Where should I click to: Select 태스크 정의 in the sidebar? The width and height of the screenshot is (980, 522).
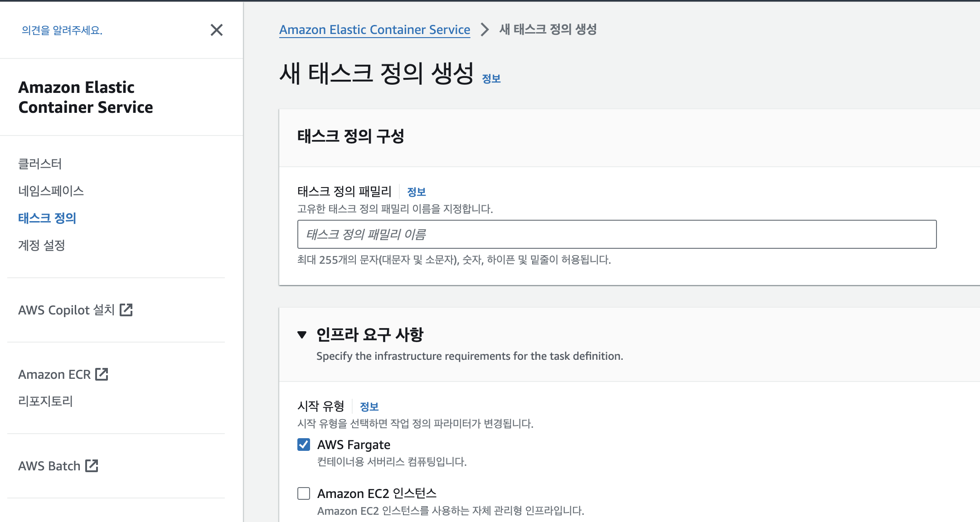pyautogui.click(x=47, y=218)
